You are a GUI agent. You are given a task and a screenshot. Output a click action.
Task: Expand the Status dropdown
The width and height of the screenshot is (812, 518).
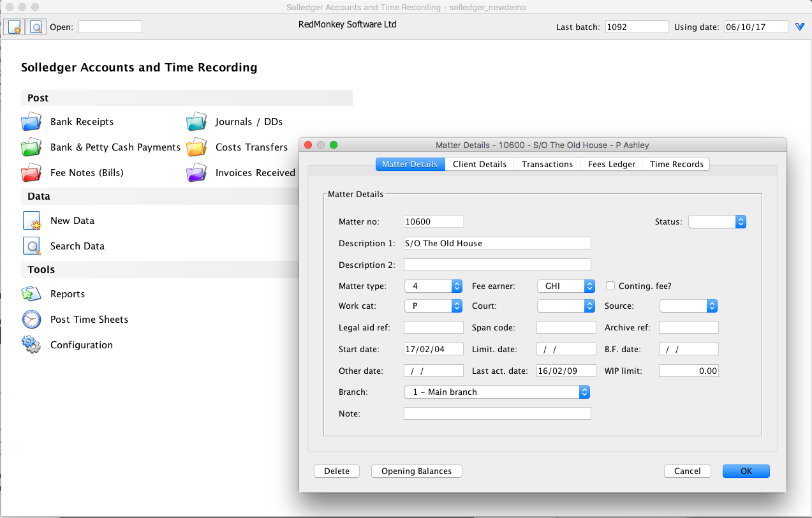717,222
